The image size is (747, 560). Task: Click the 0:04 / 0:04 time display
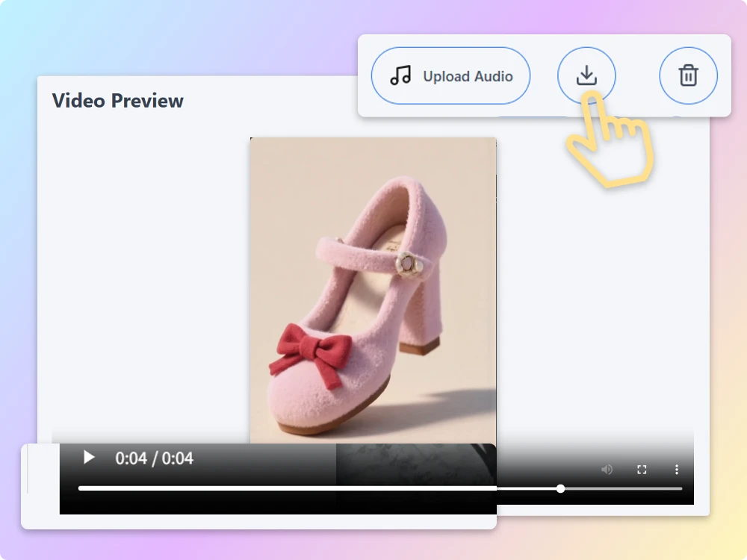154,458
